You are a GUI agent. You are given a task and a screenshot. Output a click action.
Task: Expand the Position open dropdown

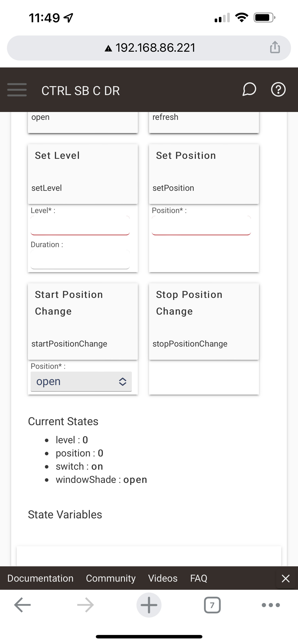81,382
